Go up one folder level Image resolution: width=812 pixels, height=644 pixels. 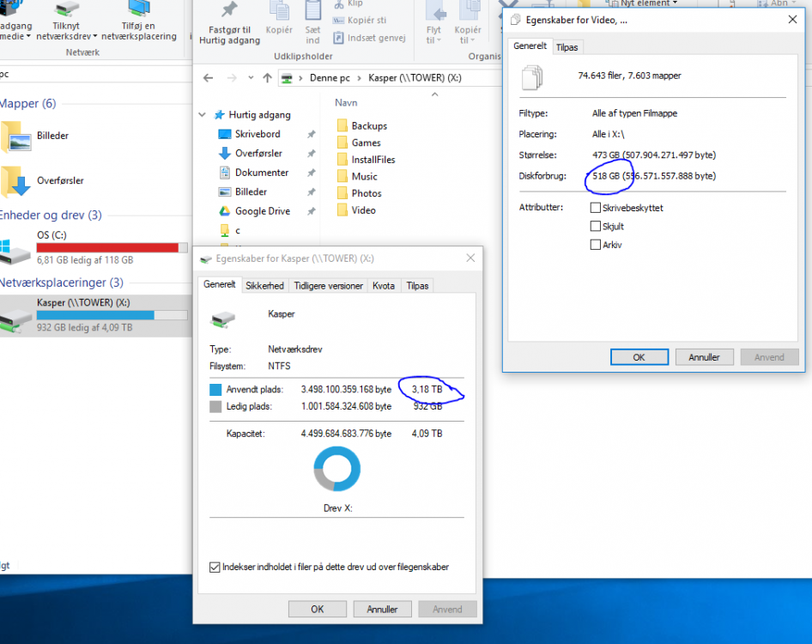pyautogui.click(x=267, y=78)
